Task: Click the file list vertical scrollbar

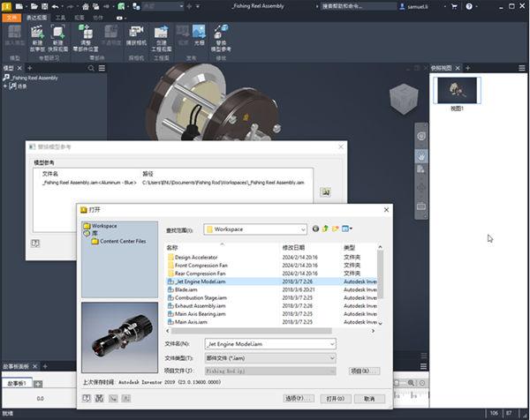Action: tap(380, 285)
